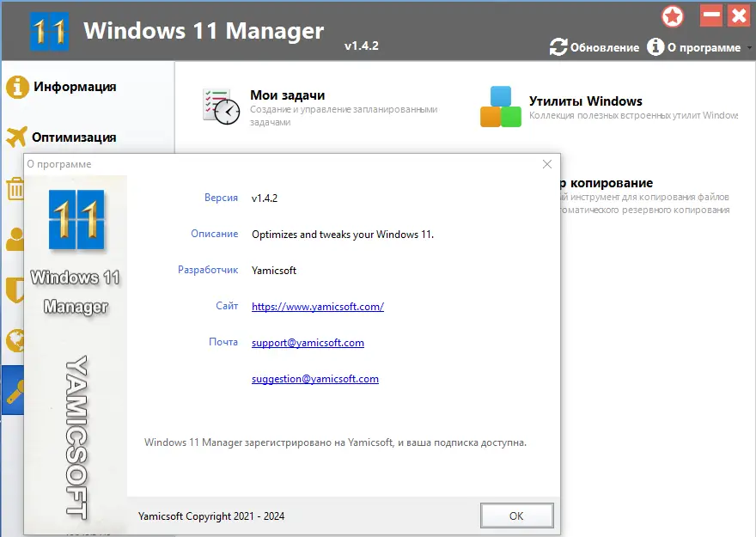Click support@yamicsoft.com email link
Screen dimensions: 756x537
(308, 343)
